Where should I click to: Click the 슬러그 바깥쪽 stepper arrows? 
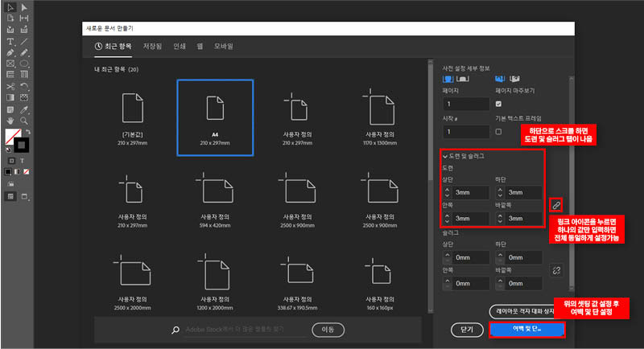[500, 283]
